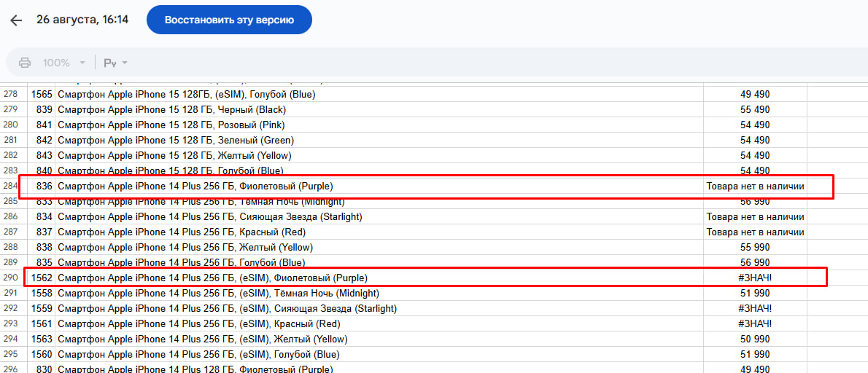Image resolution: width=868 pixels, height=373 pixels.
Task: Click the cell with ID 843
Action: [x=43, y=155]
